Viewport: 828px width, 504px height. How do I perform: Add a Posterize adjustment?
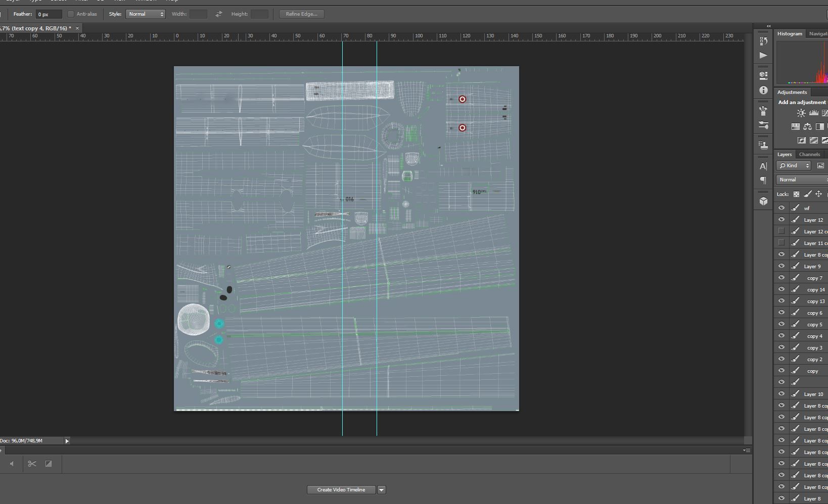click(813, 140)
